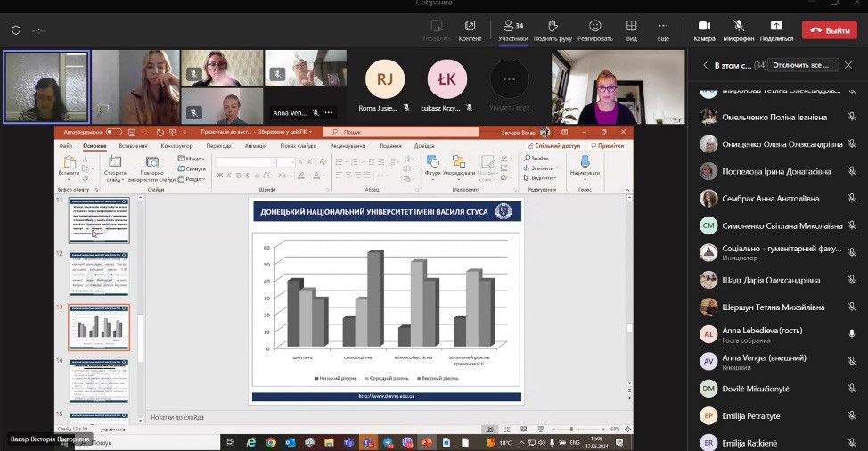Select slide 13 thumbnail with bar chart
This screenshot has width=868, height=451.
click(99, 327)
